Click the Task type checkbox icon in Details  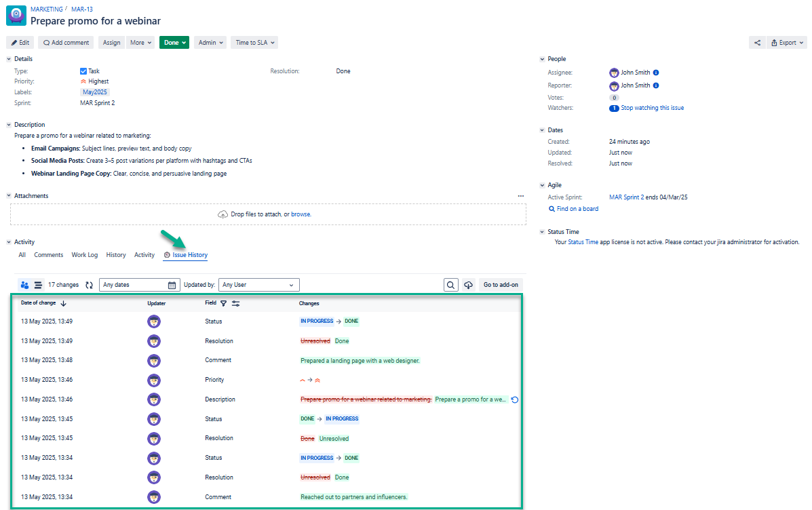pyautogui.click(x=84, y=71)
